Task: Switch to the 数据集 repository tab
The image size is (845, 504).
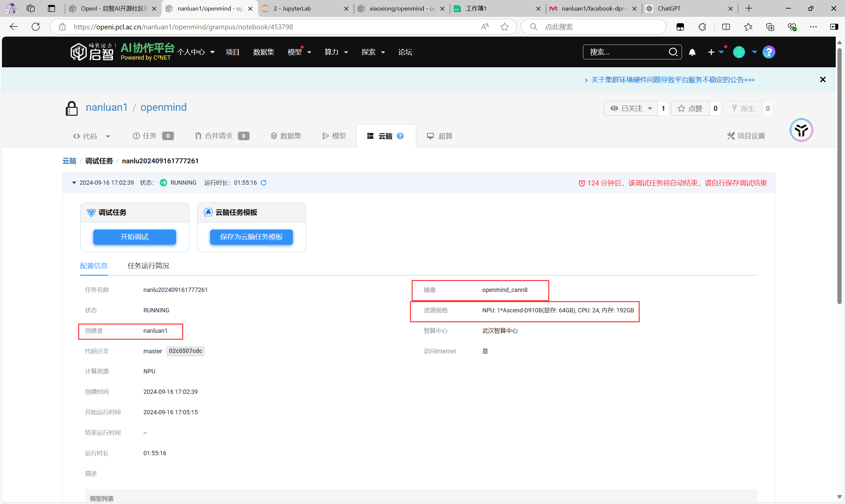Action: click(x=286, y=136)
